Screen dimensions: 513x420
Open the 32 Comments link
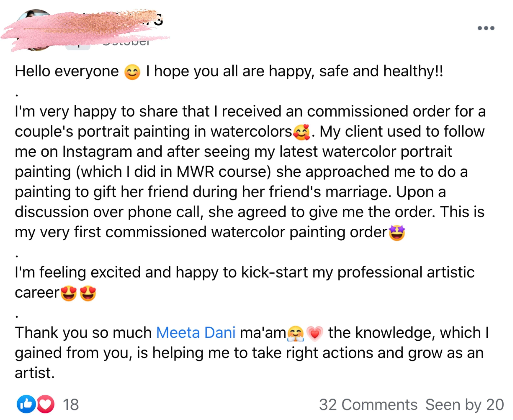[x=368, y=405]
